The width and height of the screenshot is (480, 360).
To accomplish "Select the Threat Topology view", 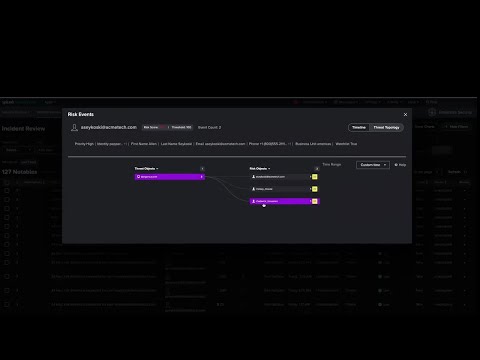I will pos(386,127).
